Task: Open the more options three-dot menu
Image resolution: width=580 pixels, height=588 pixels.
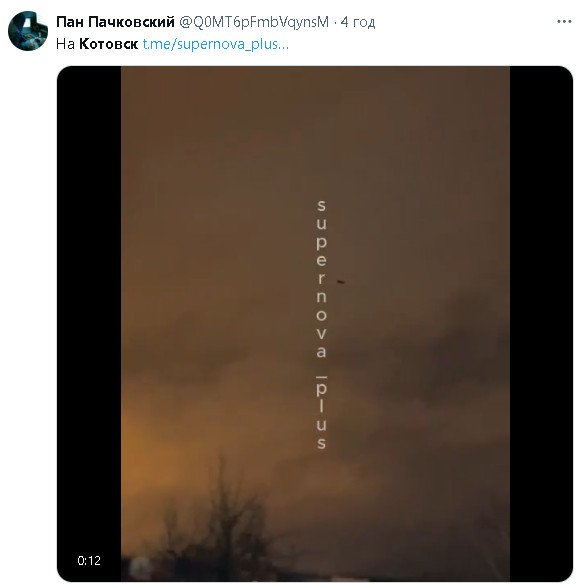Action: point(564,22)
